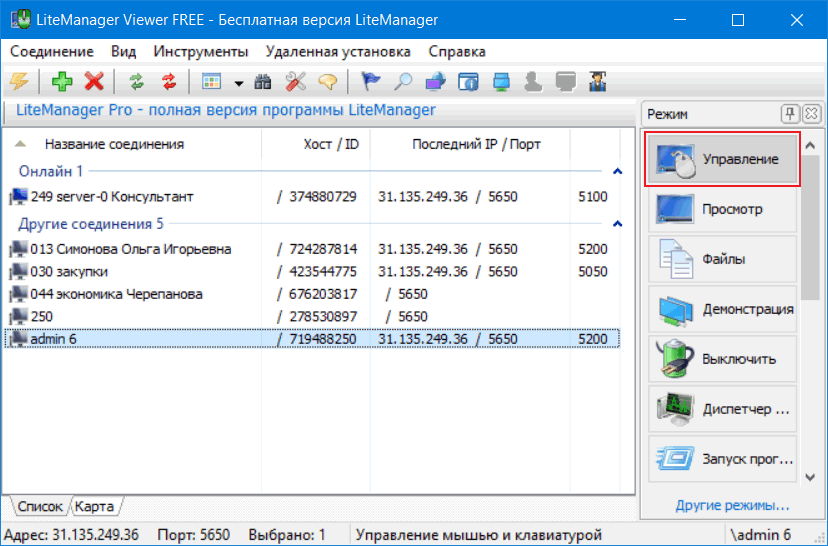Click the blue flag toolbar icon
828x546 pixels.
pyautogui.click(x=371, y=82)
